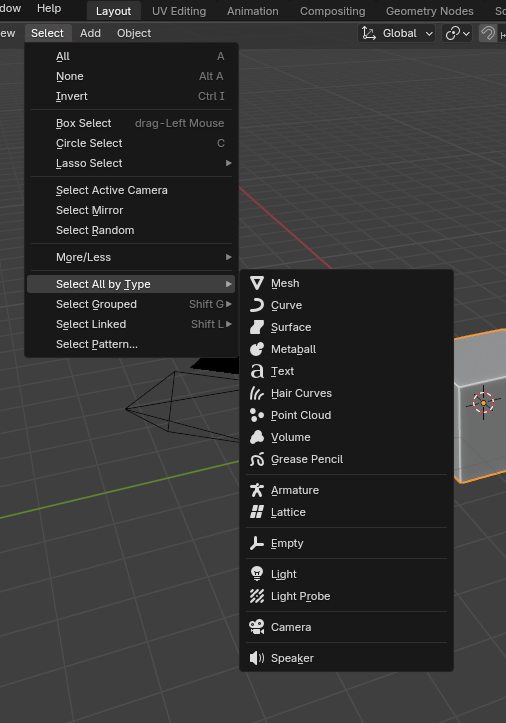Viewport: 506px width, 723px height.
Task: Select Empty type icon
Action: click(x=257, y=543)
